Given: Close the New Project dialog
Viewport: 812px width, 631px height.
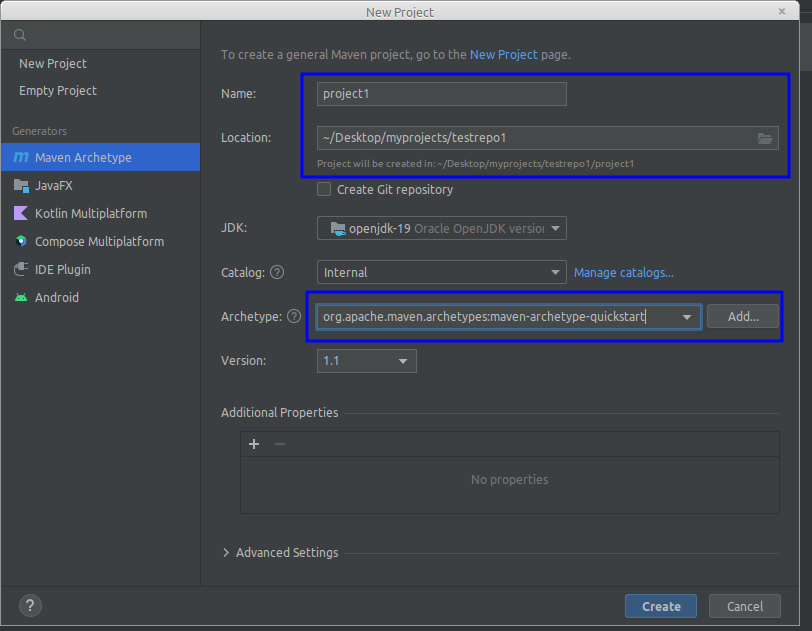Looking at the screenshot, I should pos(781,11).
